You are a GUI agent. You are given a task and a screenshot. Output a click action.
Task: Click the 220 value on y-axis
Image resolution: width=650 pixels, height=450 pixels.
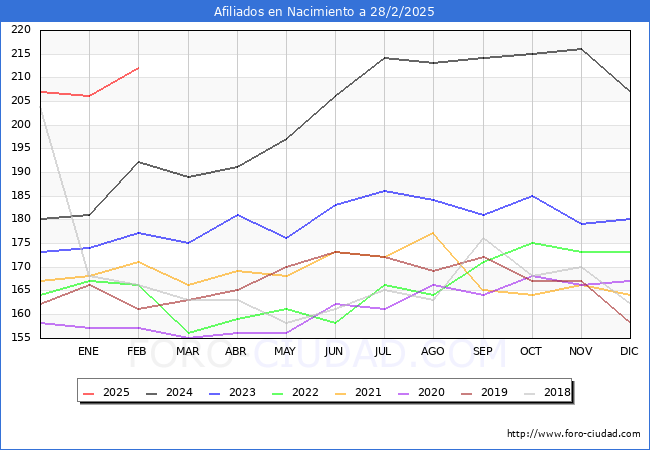(21, 29)
